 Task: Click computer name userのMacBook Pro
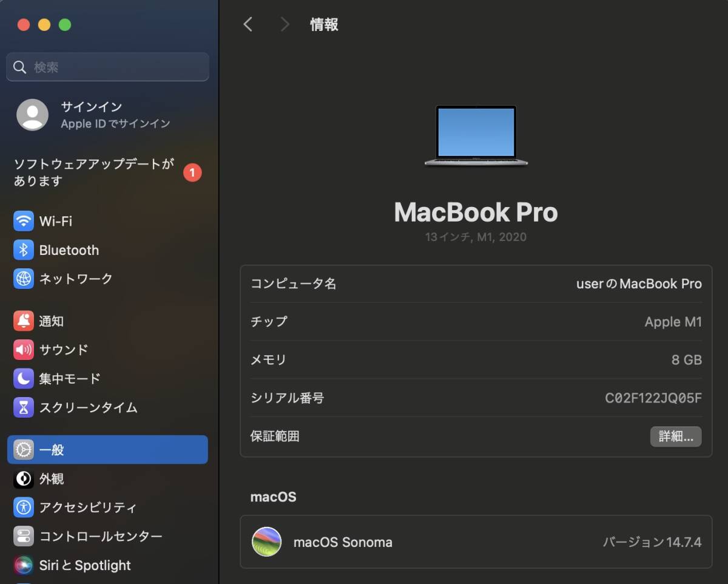click(x=639, y=284)
